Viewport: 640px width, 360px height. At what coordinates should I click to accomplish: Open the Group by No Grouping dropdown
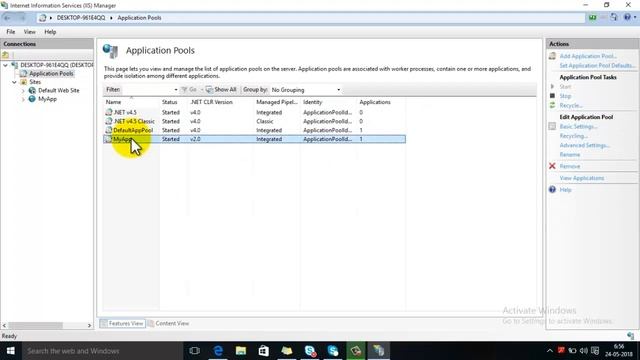(338, 90)
